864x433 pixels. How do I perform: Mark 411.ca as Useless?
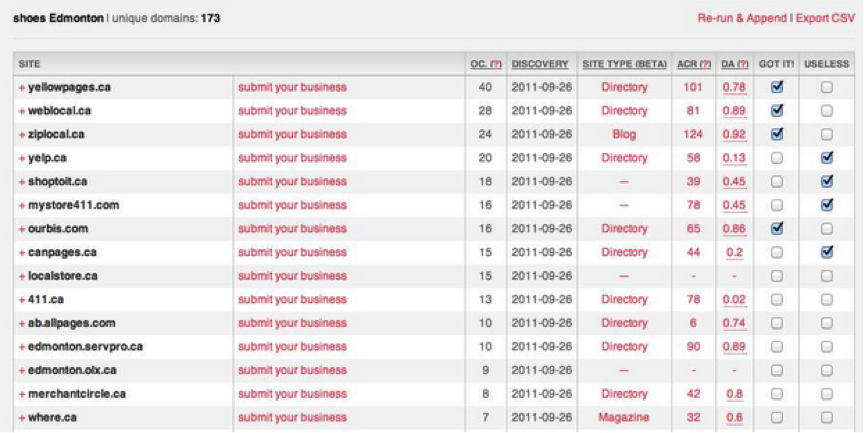pos(827,300)
